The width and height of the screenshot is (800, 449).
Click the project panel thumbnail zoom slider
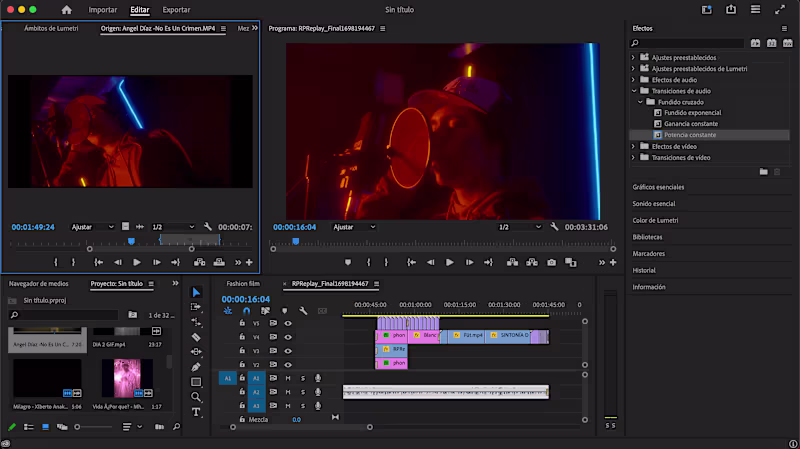92,427
